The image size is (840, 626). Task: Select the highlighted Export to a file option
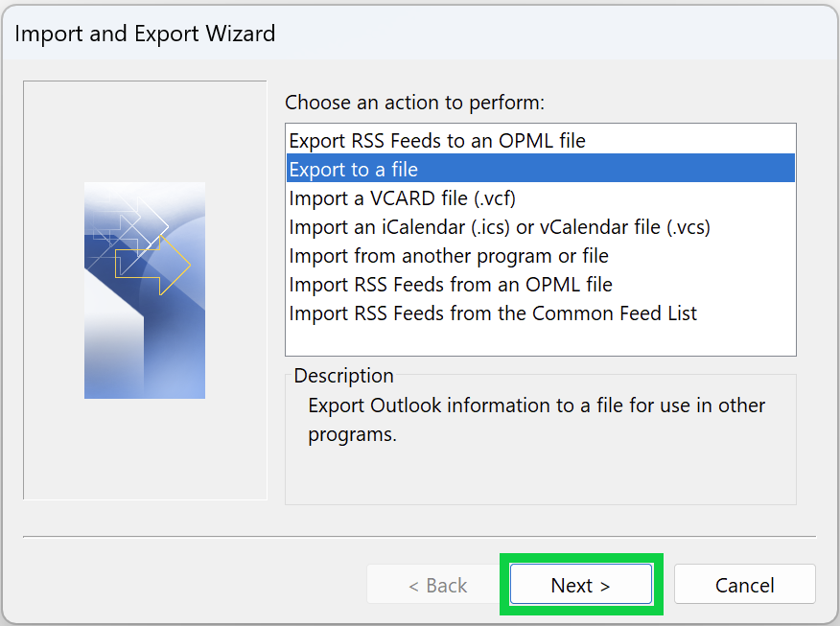click(x=354, y=170)
